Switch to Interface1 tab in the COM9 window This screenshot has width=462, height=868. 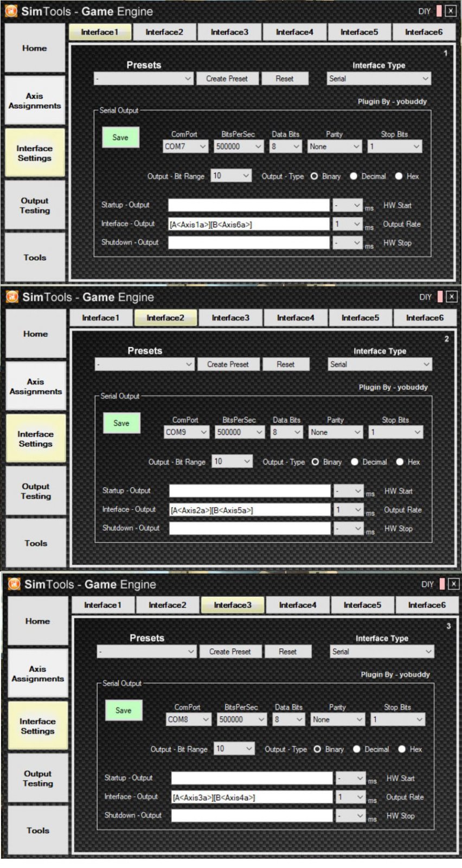[x=100, y=318]
